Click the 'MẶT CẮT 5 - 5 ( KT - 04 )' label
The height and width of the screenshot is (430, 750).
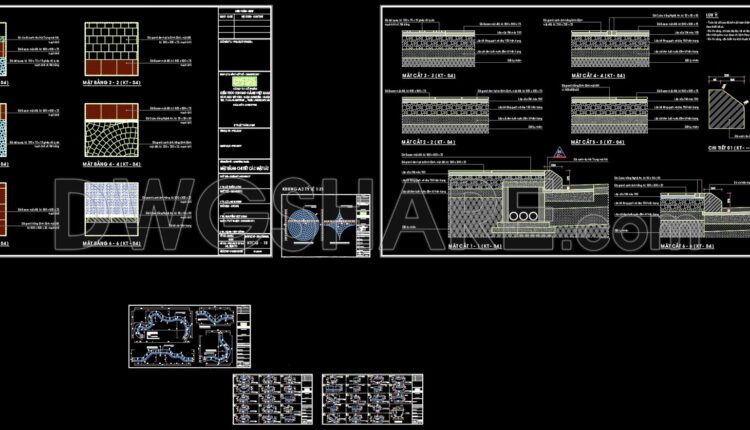point(598,142)
